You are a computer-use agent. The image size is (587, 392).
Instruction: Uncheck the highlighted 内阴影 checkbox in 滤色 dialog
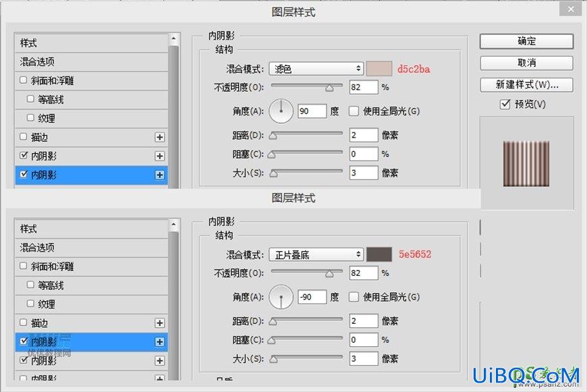coord(24,175)
